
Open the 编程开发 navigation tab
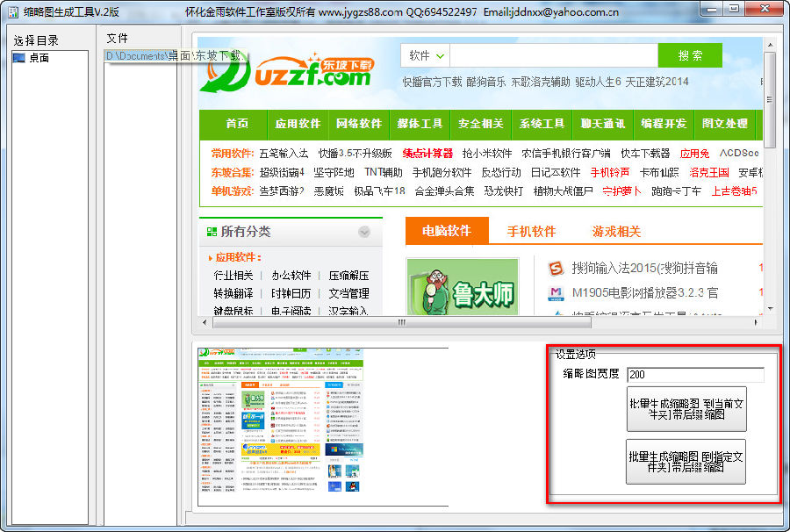664,124
